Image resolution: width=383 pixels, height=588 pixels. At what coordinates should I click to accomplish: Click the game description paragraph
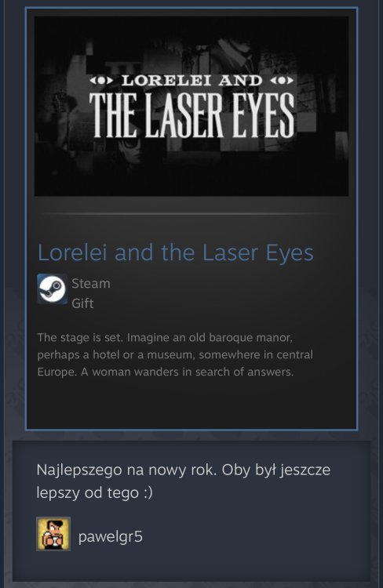click(x=175, y=354)
